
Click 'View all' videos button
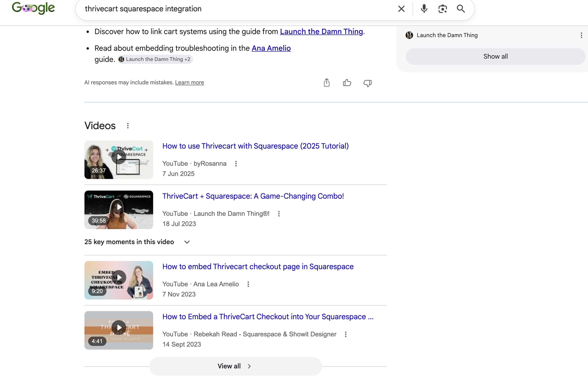pos(235,366)
